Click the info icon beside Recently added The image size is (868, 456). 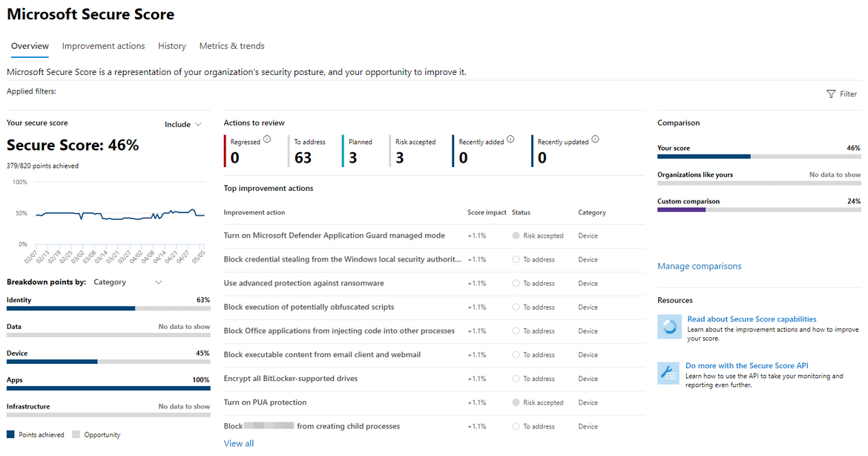coord(510,139)
